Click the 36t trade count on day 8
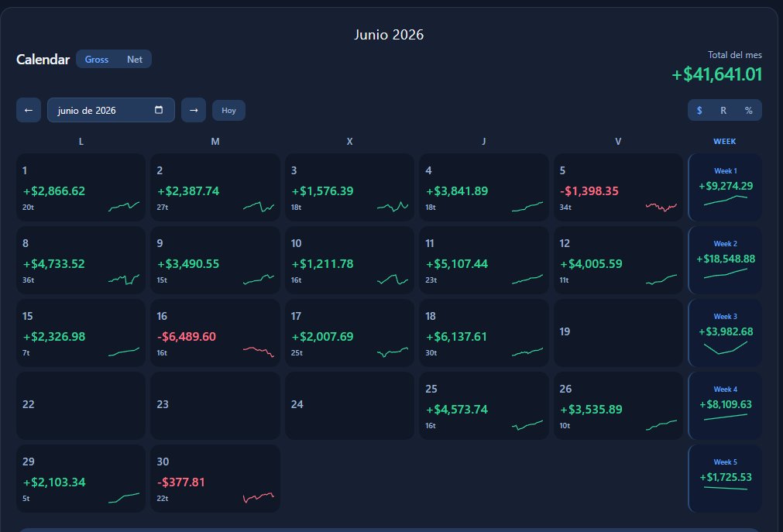The width and height of the screenshot is (783, 532). [29, 280]
